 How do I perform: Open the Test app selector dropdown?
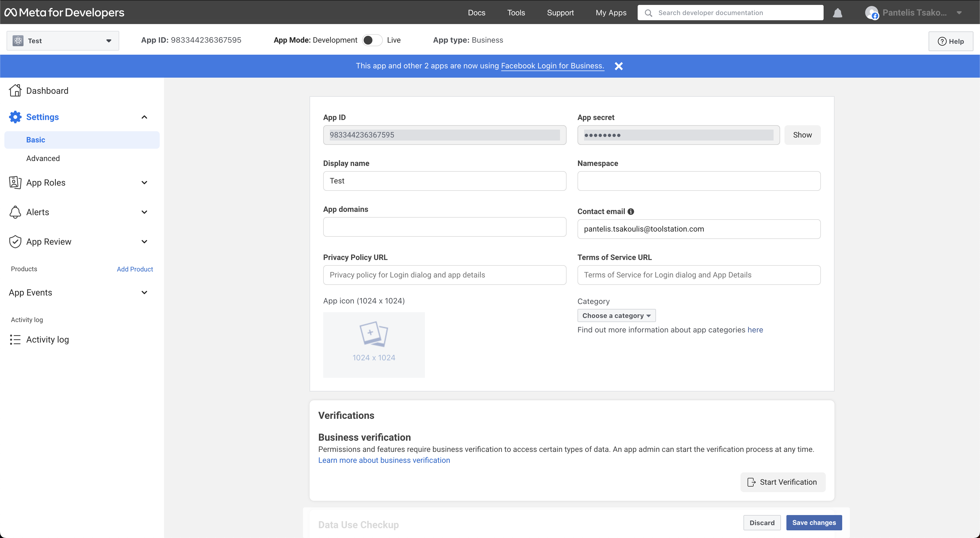(63, 41)
